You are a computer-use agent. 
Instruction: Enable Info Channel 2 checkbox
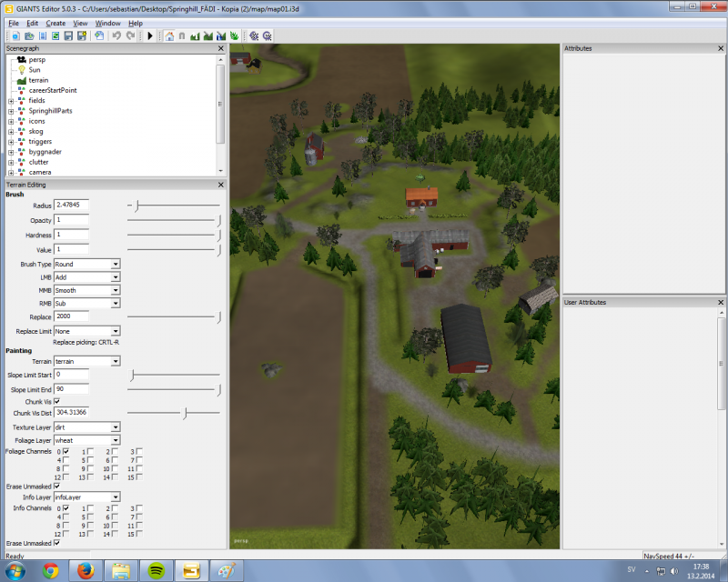(x=115, y=508)
